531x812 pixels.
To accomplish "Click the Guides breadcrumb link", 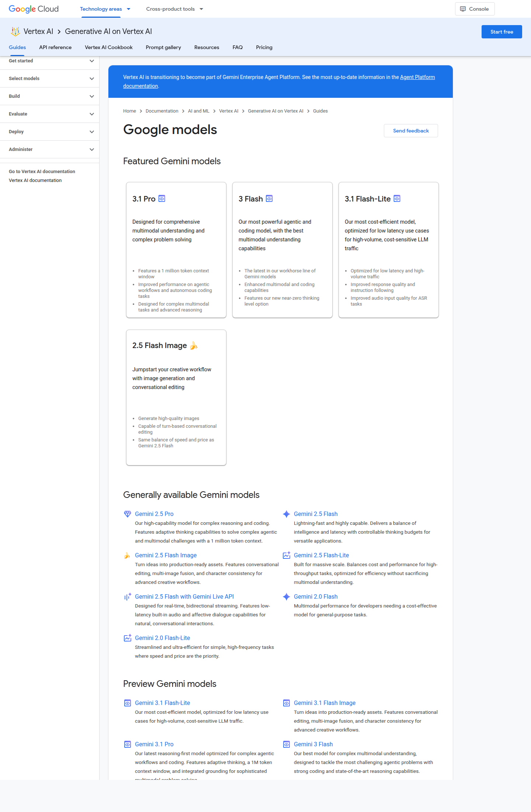I will [320, 111].
